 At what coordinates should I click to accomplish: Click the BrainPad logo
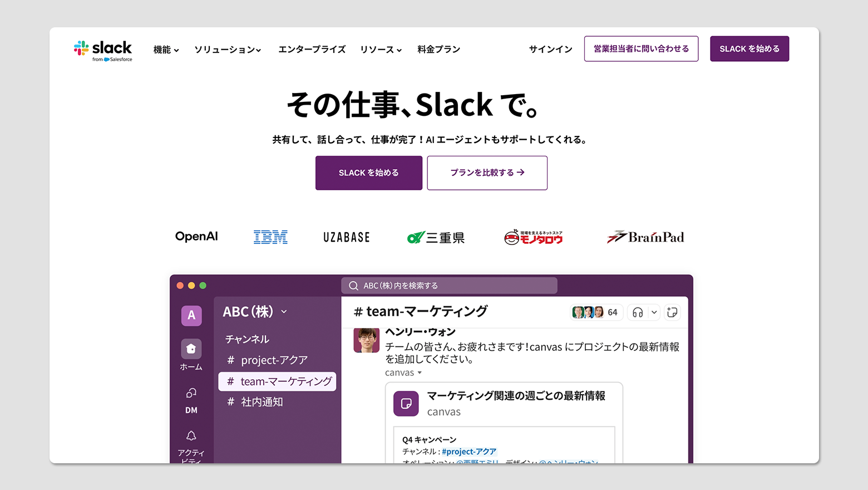[645, 237]
